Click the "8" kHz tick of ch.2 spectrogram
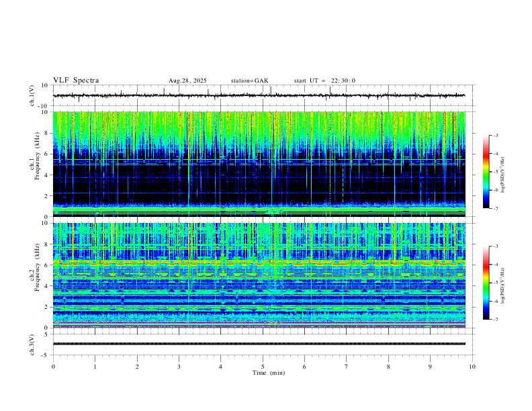 tap(47, 244)
